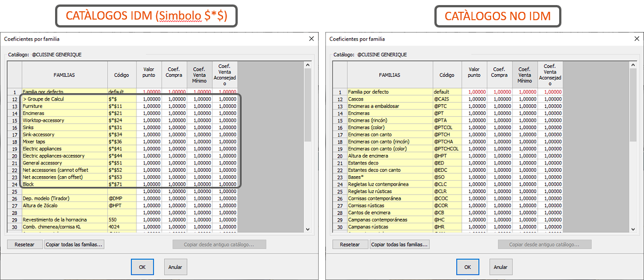Image resolution: width=644 pixels, height=280 pixels.
Task: Cancel the left dialog with Anular
Action: point(175,267)
